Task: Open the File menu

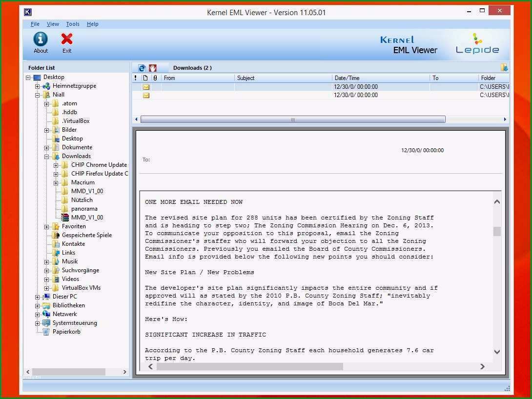Action: 35,24
